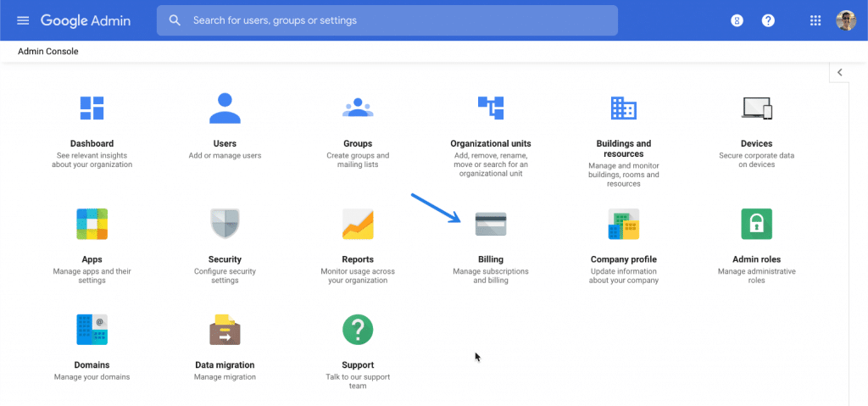Open the tasks hourglass icon
Screen dimensions: 868x406
coord(737,20)
